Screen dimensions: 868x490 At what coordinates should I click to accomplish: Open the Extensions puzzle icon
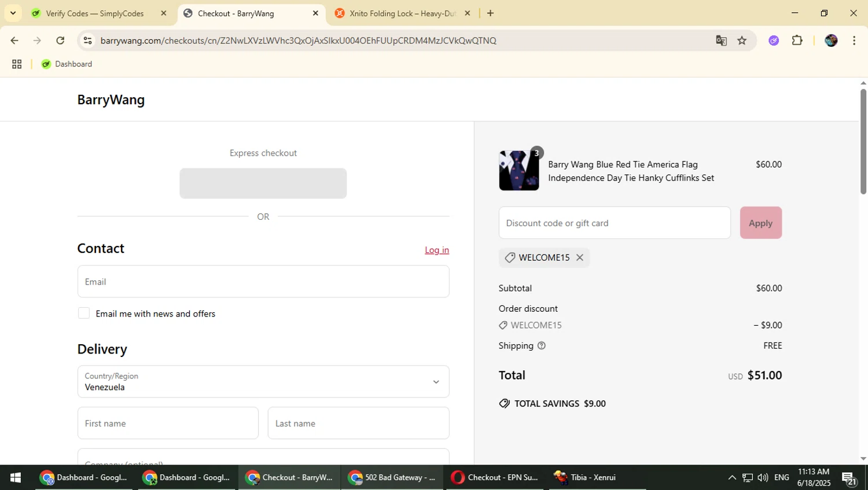click(x=797, y=40)
